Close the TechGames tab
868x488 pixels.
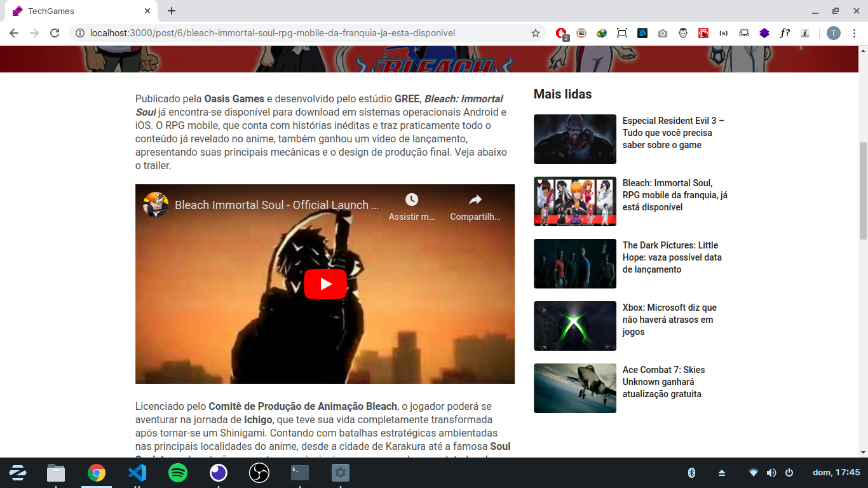(147, 11)
